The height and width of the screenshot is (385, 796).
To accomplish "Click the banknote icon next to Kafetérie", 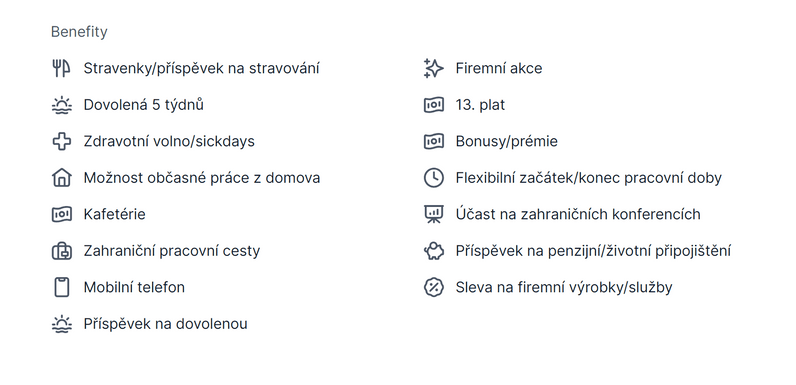I will (61, 214).
